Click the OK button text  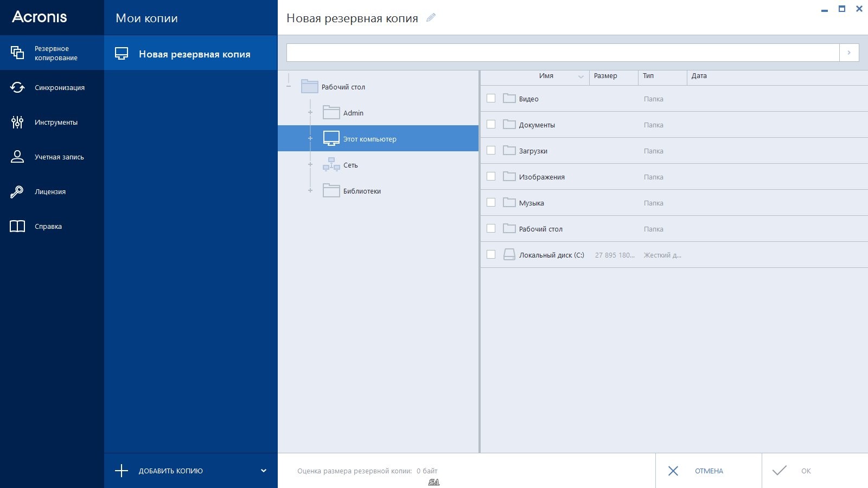(x=806, y=471)
